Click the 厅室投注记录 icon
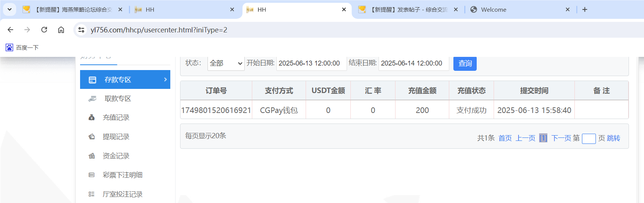This screenshot has height=203, width=644. click(91, 194)
